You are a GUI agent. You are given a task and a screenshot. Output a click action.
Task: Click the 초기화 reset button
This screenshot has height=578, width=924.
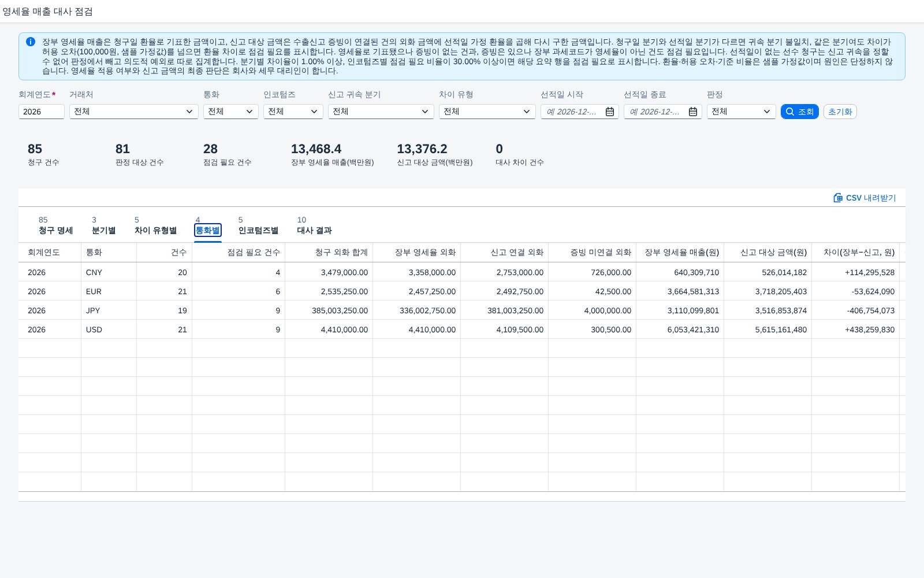pos(840,112)
